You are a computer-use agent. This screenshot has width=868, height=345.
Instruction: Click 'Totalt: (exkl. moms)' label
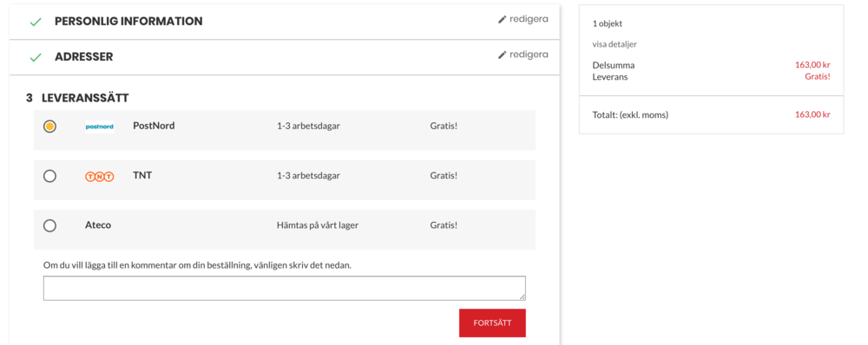pos(630,115)
